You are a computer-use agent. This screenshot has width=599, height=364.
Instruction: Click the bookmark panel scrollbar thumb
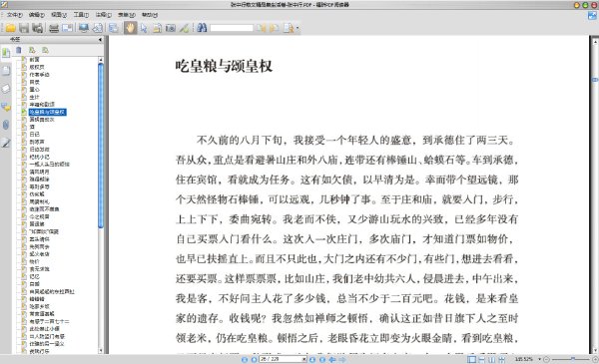(101, 146)
